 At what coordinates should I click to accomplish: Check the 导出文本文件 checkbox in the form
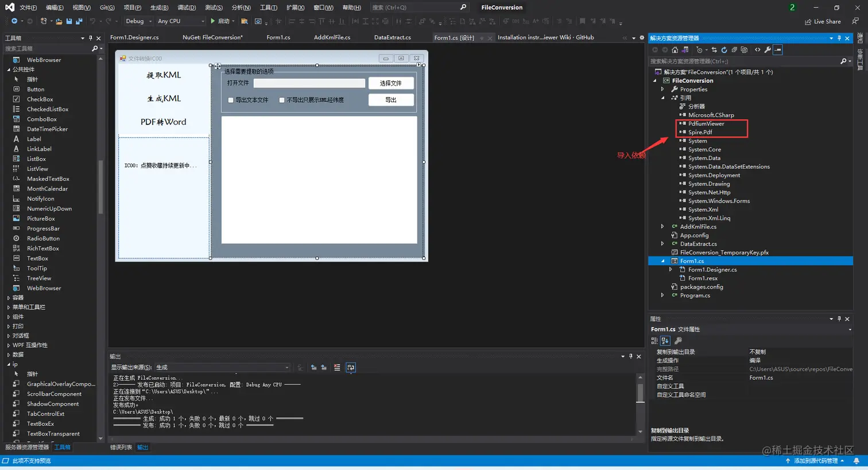click(x=231, y=100)
